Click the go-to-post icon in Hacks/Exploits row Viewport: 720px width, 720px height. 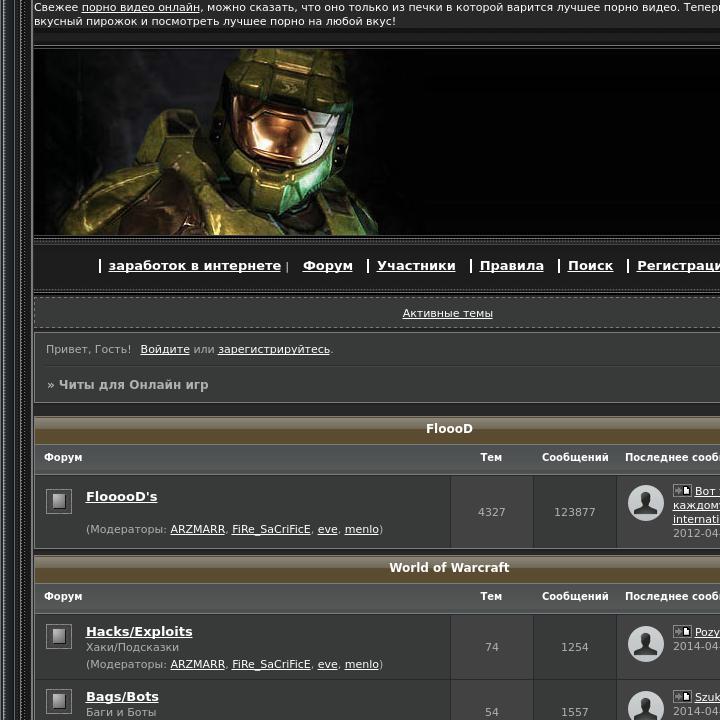682,631
